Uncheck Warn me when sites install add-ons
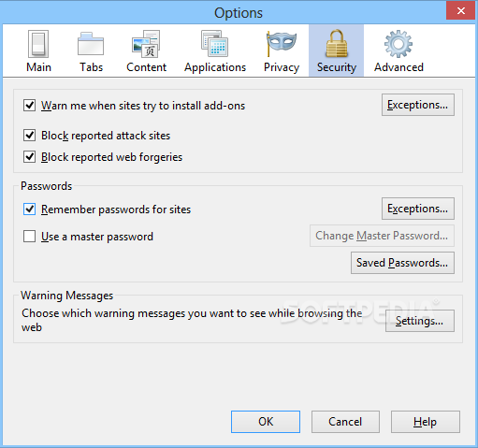The height and width of the screenshot is (448, 478). pyautogui.click(x=29, y=106)
